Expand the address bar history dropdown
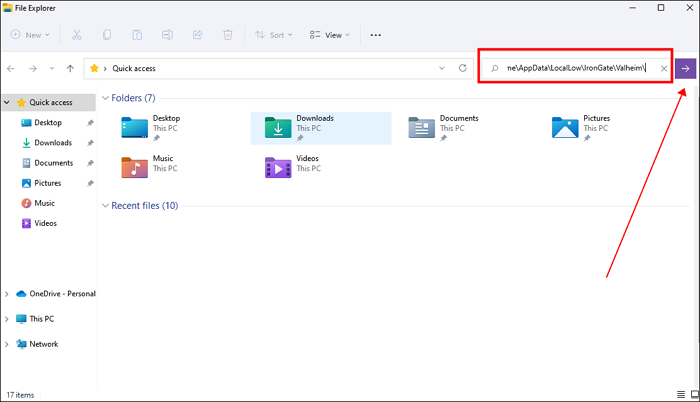Viewport: 700px width, 402px height. tap(443, 68)
